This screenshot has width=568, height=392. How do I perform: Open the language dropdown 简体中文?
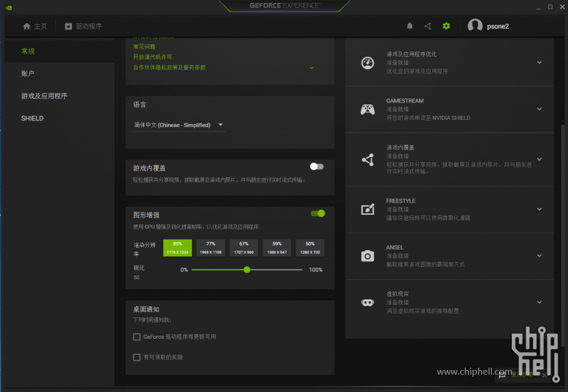tap(179, 125)
